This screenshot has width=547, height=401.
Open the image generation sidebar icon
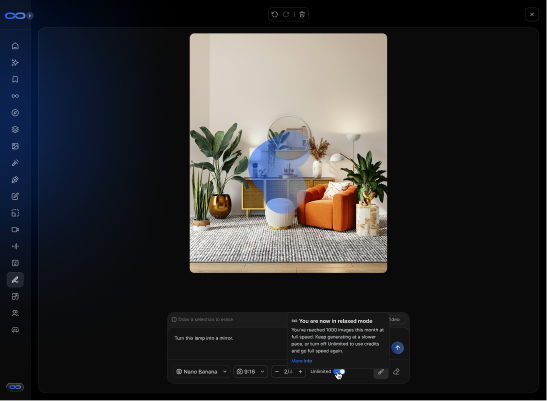coord(15,146)
